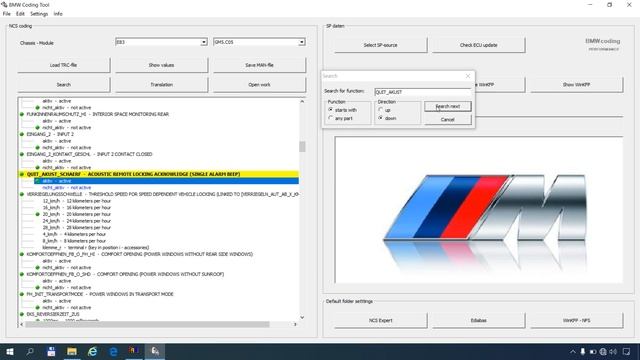Select 'klemme_r - terminal r' option
This screenshot has height=360, width=640.
click(96, 247)
